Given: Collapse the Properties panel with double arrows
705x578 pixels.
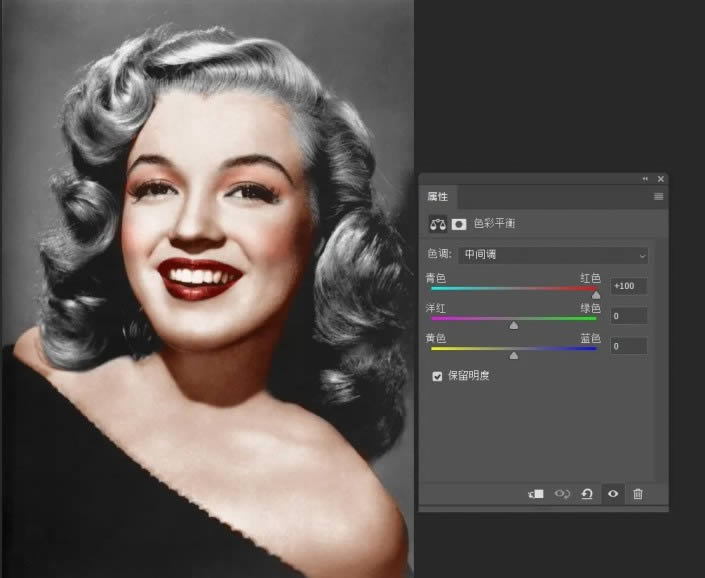Looking at the screenshot, I should (x=645, y=179).
